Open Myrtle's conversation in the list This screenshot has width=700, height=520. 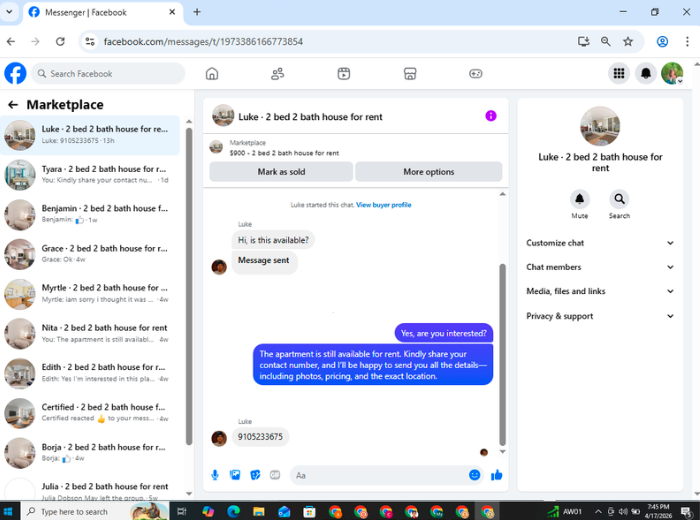[90, 294]
